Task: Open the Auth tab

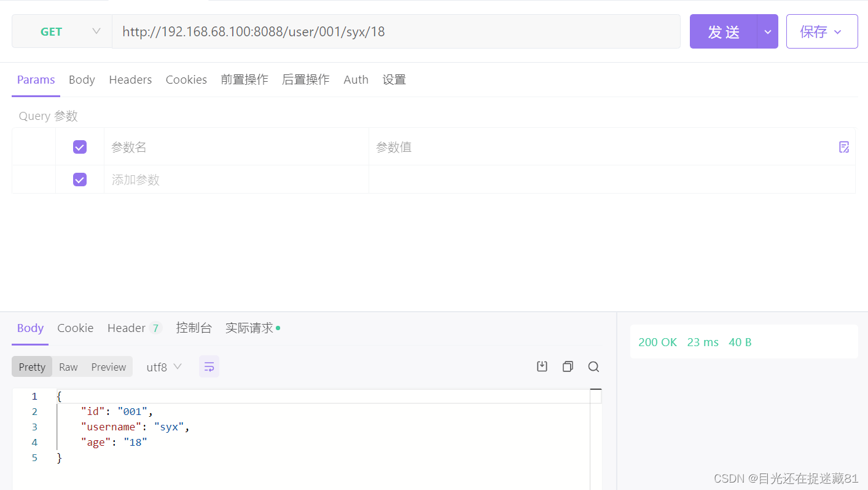Action: (x=356, y=80)
